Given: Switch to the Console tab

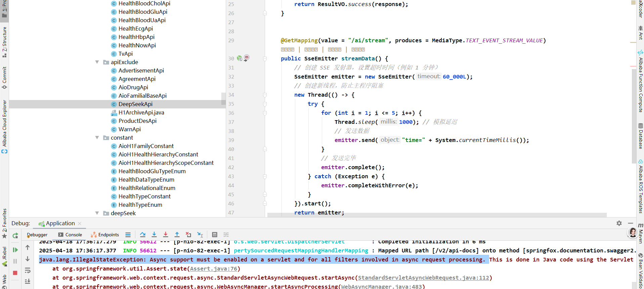Looking at the screenshot, I should (x=70, y=235).
